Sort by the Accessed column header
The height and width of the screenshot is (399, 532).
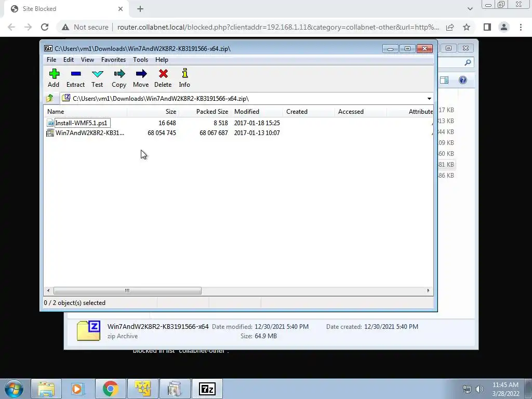click(x=361, y=112)
